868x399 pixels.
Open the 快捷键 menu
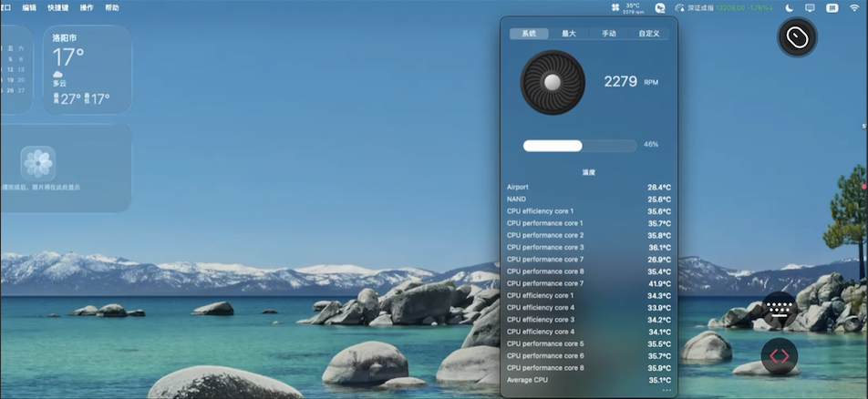(57, 7)
